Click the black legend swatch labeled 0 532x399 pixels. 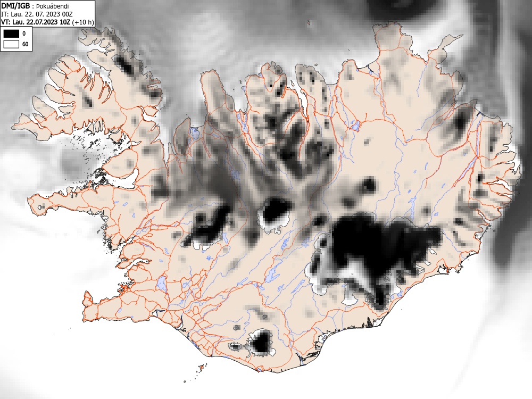[11, 33]
